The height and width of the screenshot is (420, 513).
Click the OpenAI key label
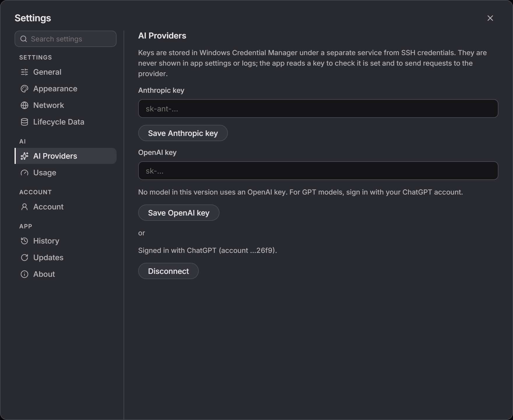(157, 153)
